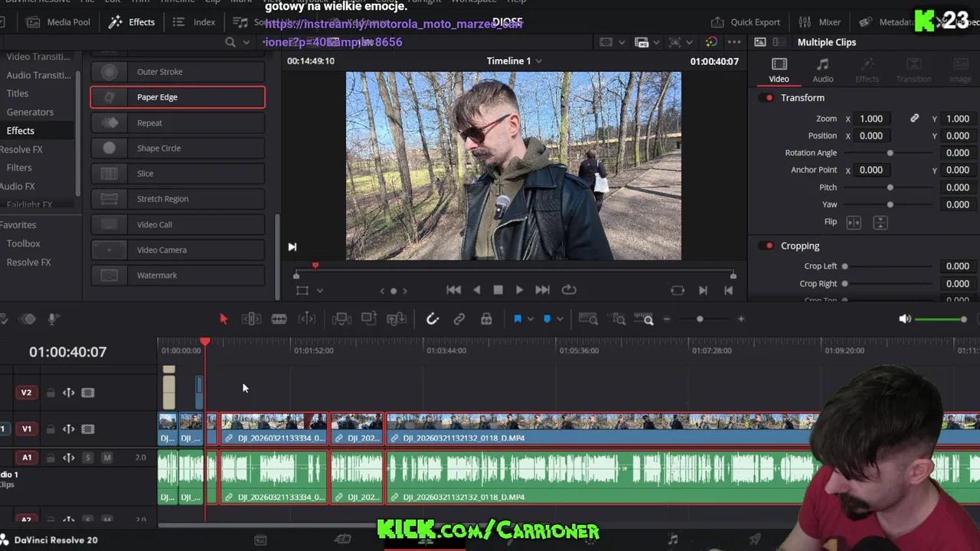Screen dimensions: 980x551
Task: Play the timeline forward
Action: [519, 290]
